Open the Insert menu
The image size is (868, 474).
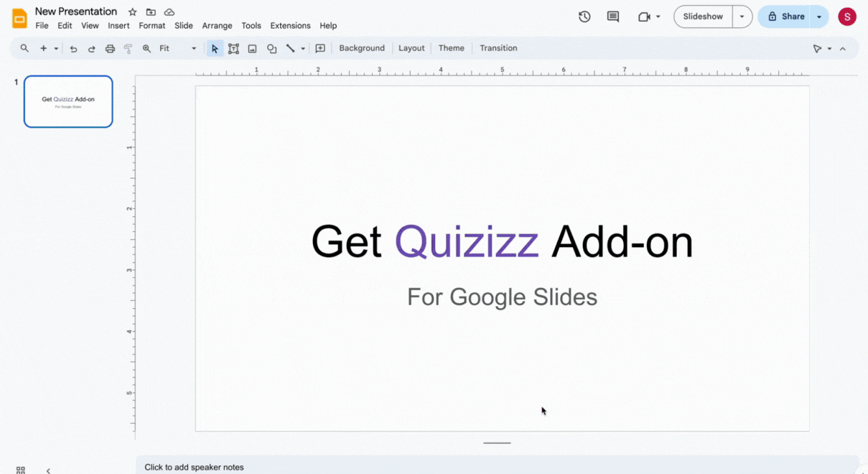click(x=118, y=26)
